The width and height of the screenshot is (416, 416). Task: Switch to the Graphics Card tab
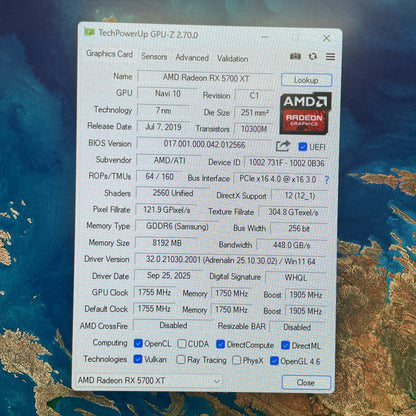point(109,54)
